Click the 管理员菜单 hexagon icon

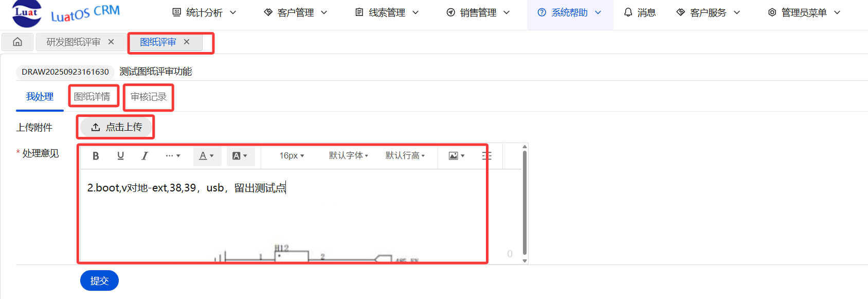(772, 12)
